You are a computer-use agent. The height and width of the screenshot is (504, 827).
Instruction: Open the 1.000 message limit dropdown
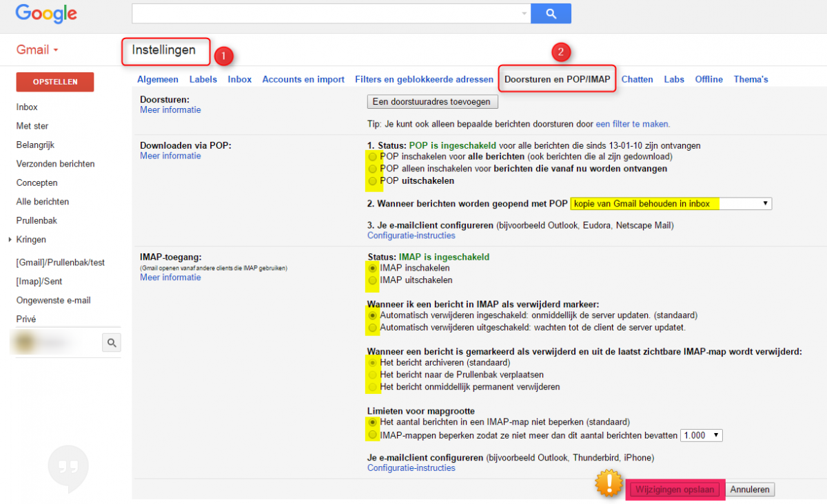(x=701, y=435)
